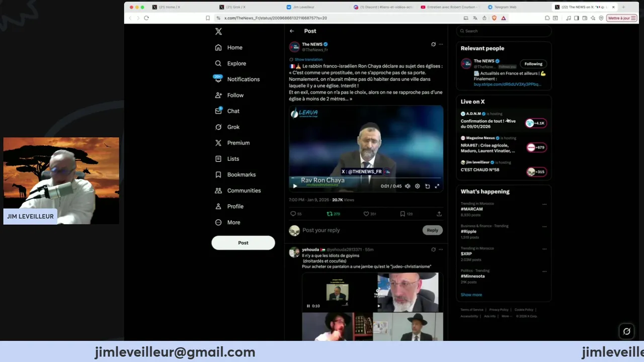Viewport: 644px width, 362px height.
Task: Open Profile in the X sidebar
Action: click(x=229, y=206)
